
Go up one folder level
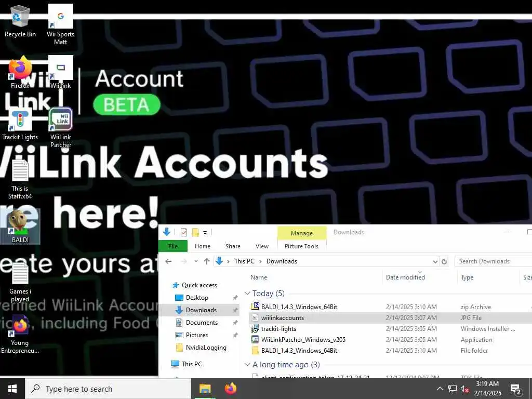pos(207,261)
